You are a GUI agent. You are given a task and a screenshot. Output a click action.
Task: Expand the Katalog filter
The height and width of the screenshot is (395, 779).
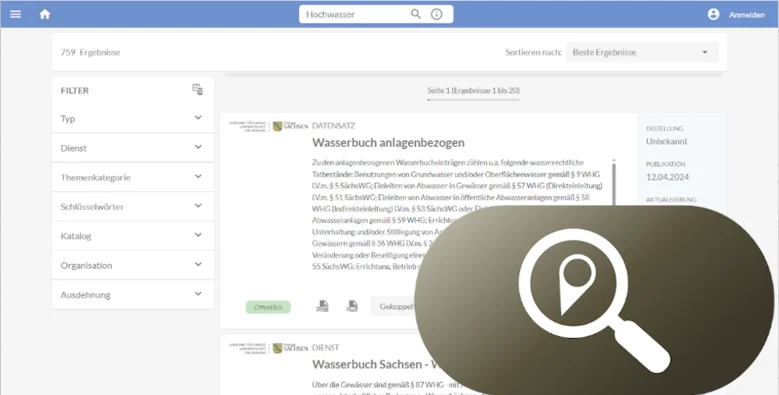pyautogui.click(x=133, y=236)
